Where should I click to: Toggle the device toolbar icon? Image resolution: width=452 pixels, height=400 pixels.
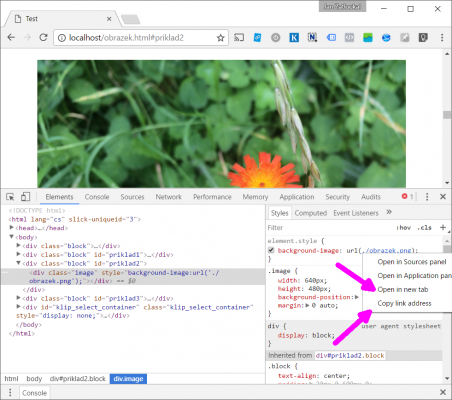coord(25,197)
